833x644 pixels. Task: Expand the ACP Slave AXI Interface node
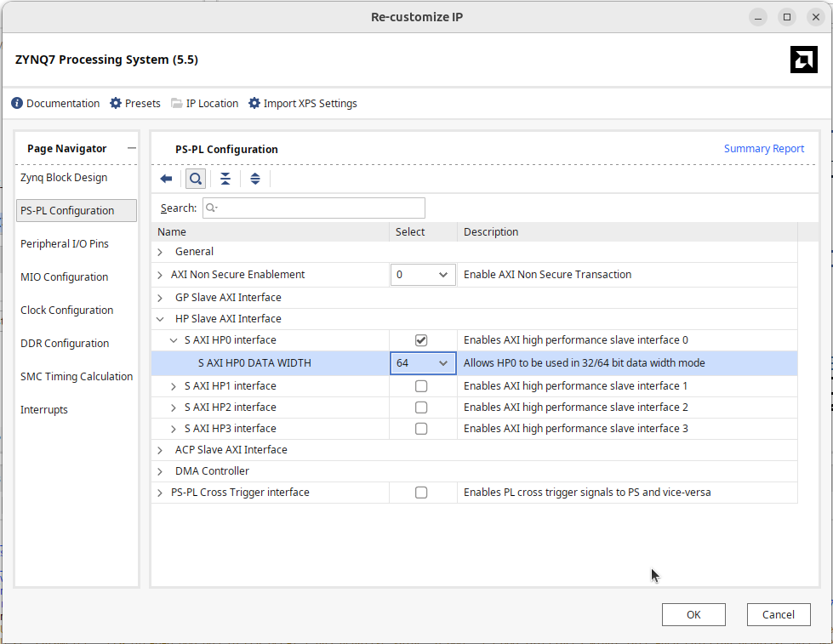click(160, 450)
